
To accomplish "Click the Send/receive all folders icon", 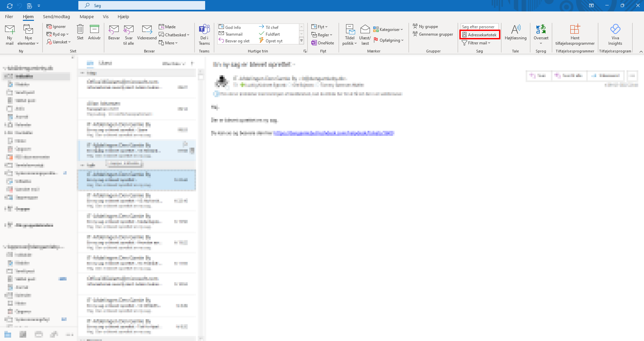I will tap(10, 6).
